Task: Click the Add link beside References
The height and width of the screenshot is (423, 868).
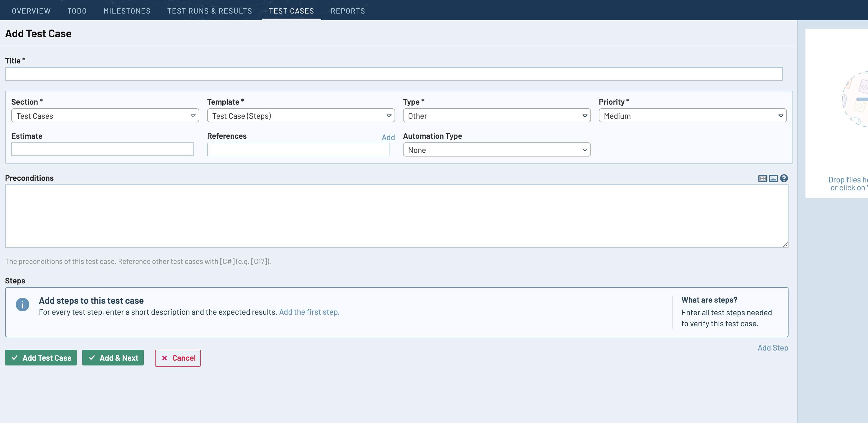Action: [x=388, y=137]
